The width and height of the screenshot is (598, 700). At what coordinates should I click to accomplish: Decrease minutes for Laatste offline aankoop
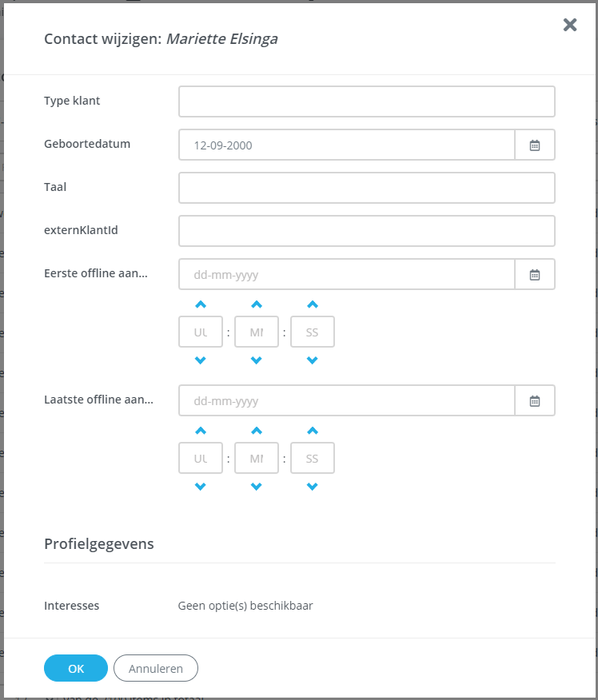(257, 487)
